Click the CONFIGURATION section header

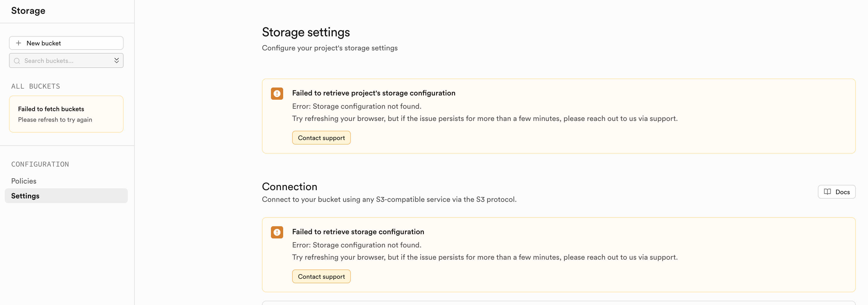[40, 164]
